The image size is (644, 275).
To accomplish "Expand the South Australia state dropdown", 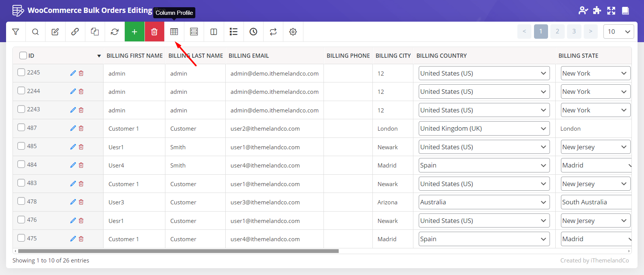I will coord(596,202).
